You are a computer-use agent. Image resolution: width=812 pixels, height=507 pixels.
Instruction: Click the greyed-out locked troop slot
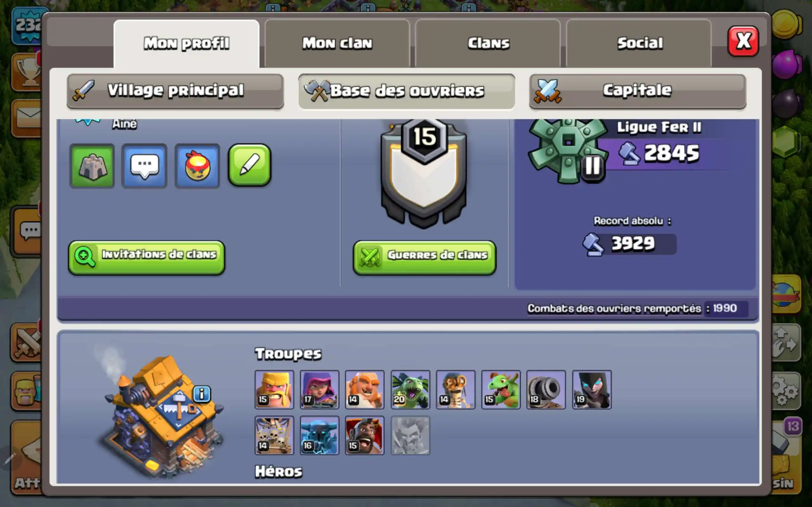pyautogui.click(x=410, y=435)
